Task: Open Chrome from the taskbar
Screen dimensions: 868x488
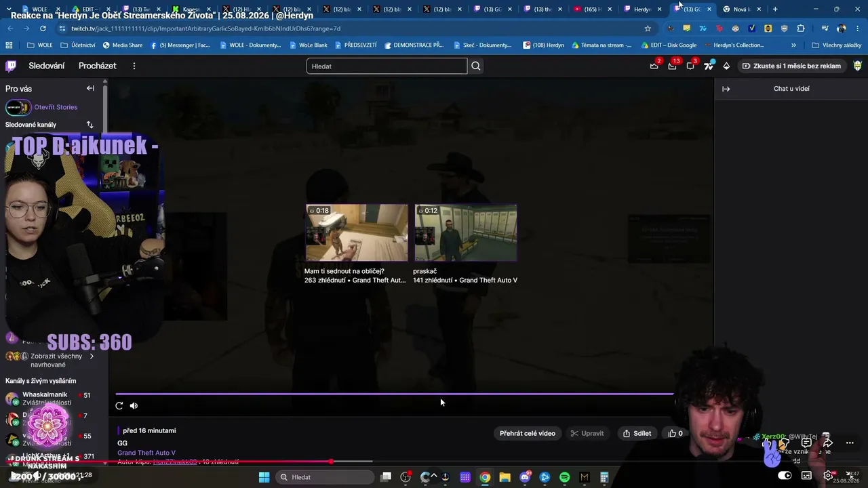Action: pyautogui.click(x=485, y=477)
